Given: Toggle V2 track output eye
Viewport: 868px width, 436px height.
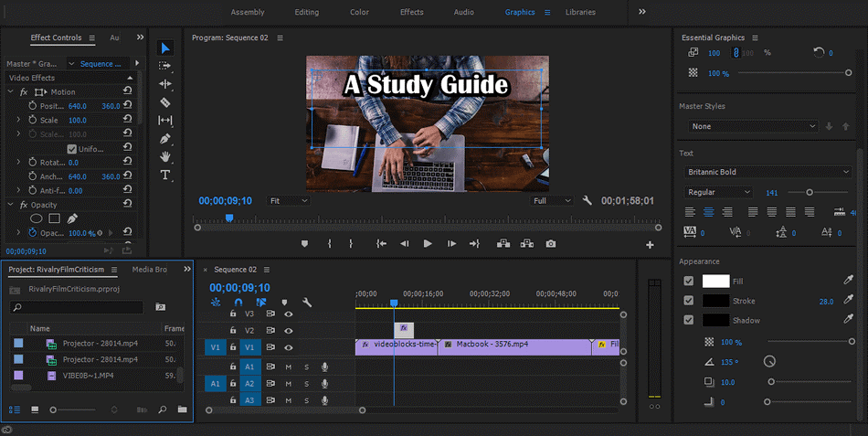Looking at the screenshot, I should (289, 330).
